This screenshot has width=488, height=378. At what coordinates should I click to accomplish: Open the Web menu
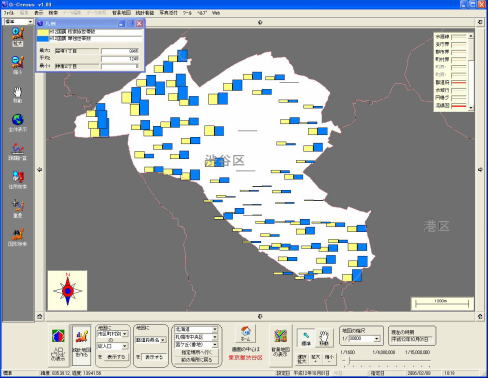[x=216, y=13]
